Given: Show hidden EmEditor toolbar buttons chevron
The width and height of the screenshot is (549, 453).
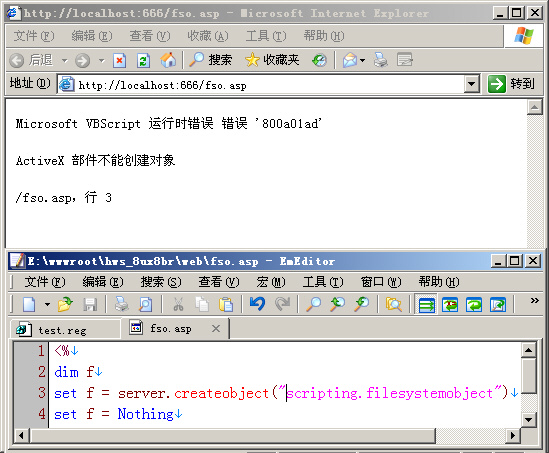Looking at the screenshot, I should point(534,300).
